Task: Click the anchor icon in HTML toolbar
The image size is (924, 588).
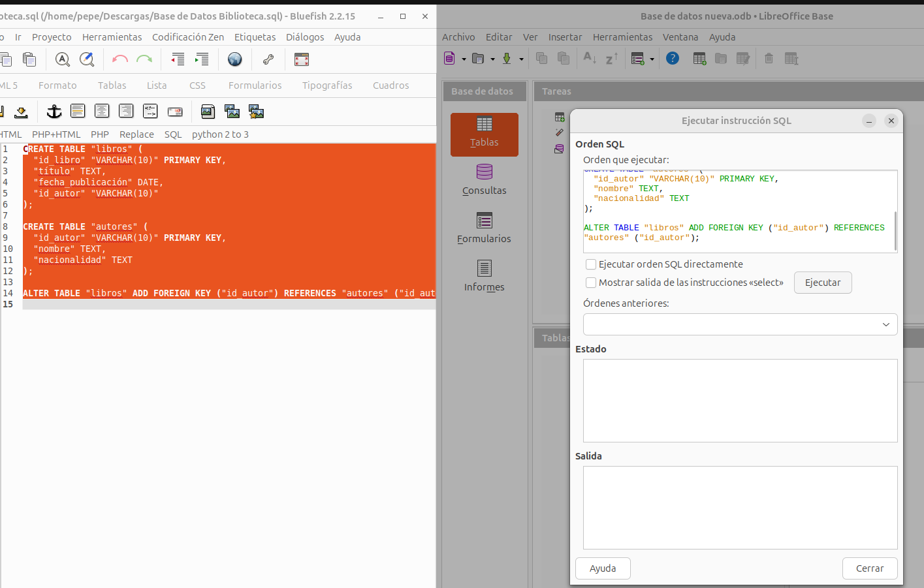Action: tap(54, 112)
